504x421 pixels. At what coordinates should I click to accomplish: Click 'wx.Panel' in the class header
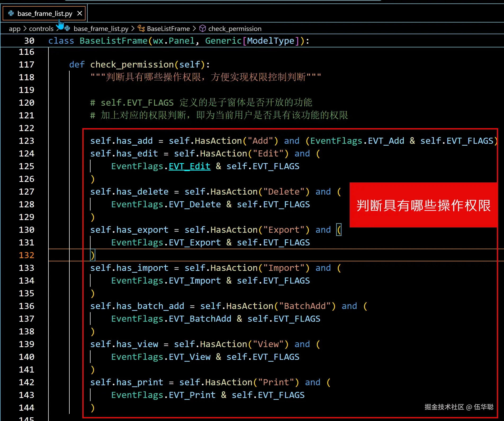click(x=174, y=41)
